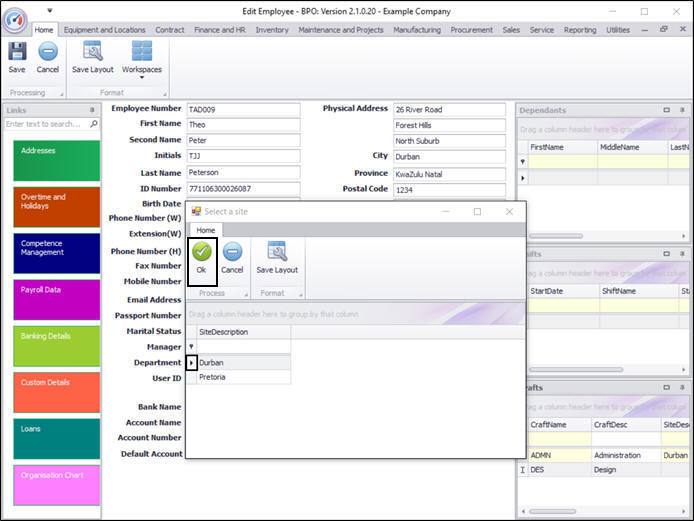694x521 pixels.
Task: Open the Inventory ribbon tab
Action: [x=272, y=30]
